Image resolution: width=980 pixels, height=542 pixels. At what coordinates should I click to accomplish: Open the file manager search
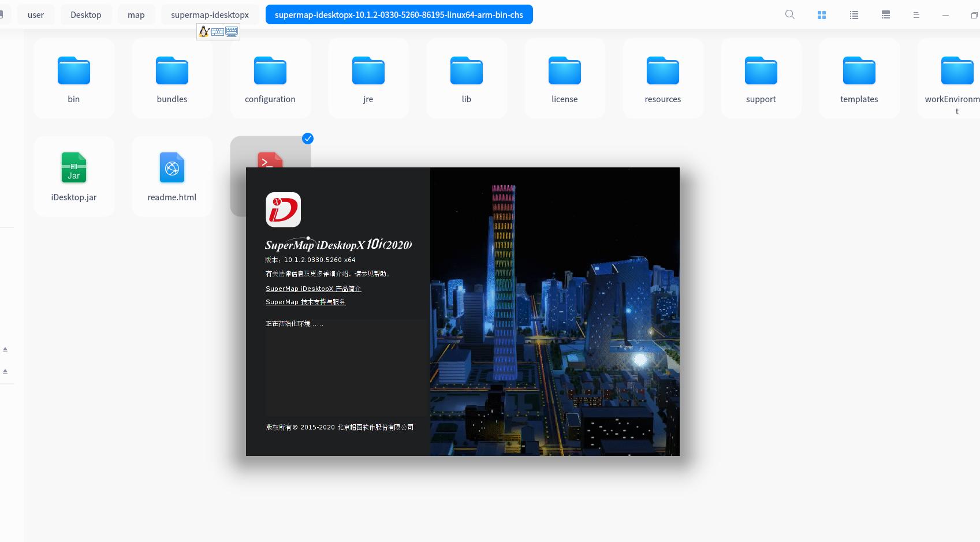790,14
